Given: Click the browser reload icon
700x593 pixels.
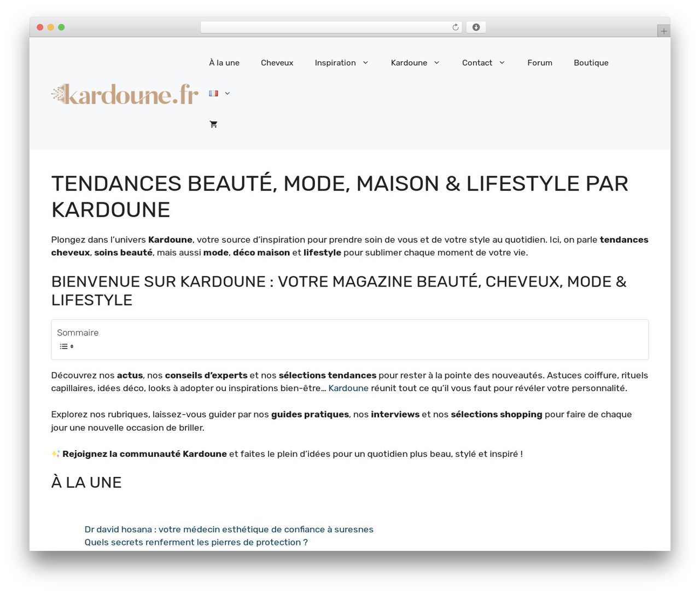Looking at the screenshot, I should point(455,27).
